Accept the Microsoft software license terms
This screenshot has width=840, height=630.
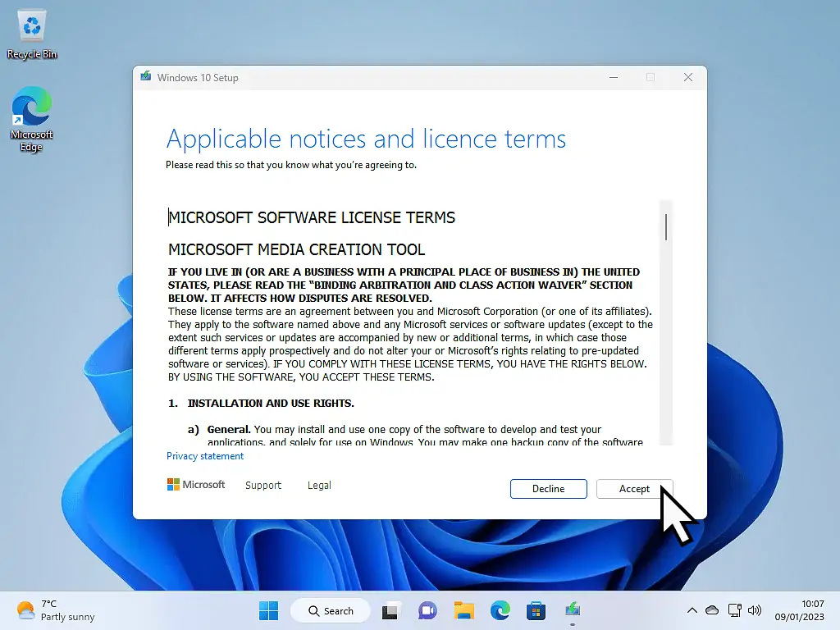pos(634,488)
